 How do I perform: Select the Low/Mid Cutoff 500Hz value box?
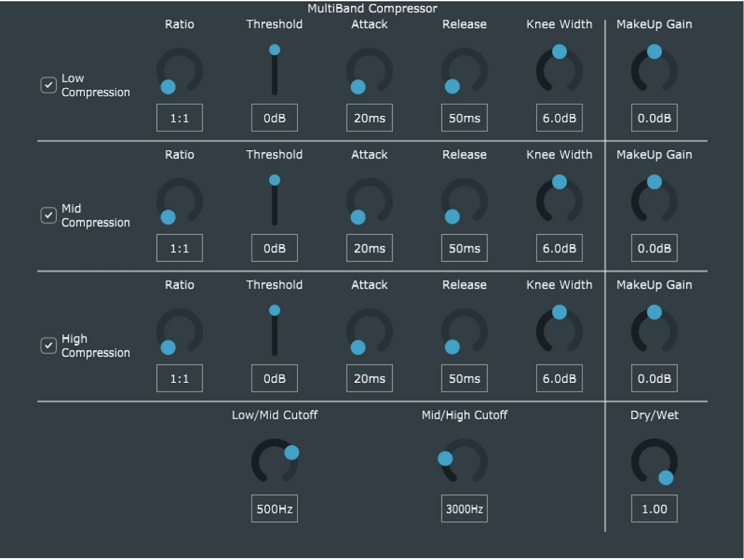coord(274,509)
